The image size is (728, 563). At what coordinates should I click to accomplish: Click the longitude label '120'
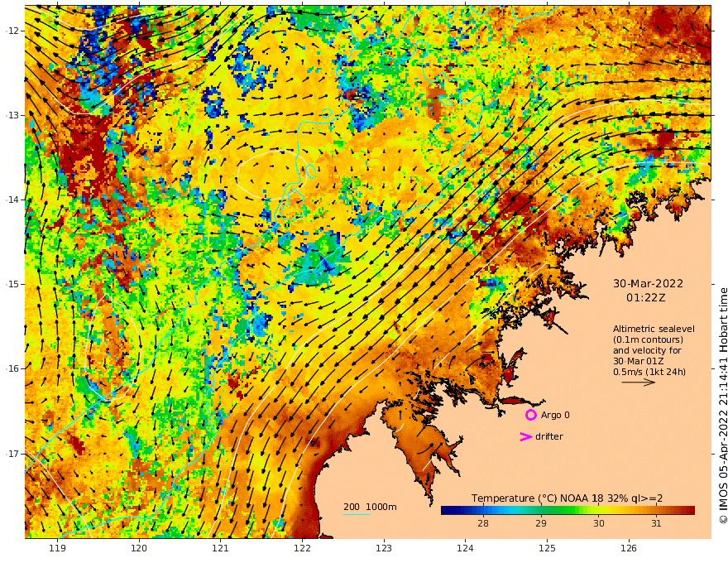tap(139, 548)
